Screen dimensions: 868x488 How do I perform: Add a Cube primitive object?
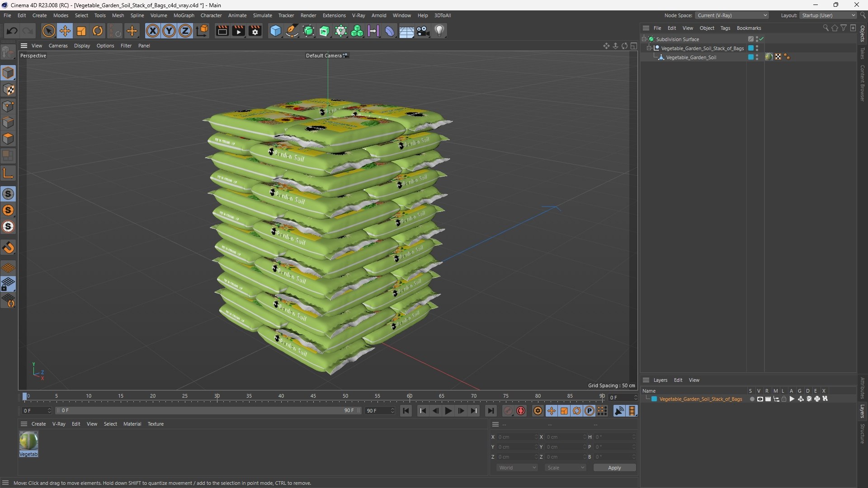point(275,31)
